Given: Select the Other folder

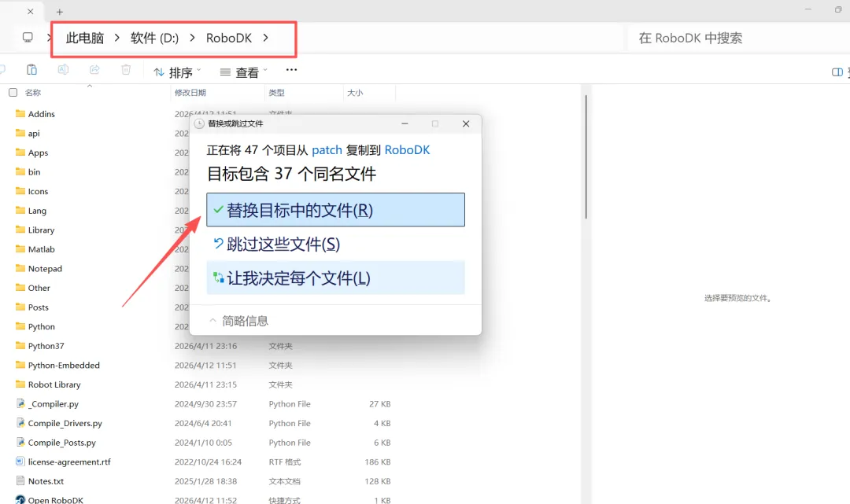Looking at the screenshot, I should [39, 288].
